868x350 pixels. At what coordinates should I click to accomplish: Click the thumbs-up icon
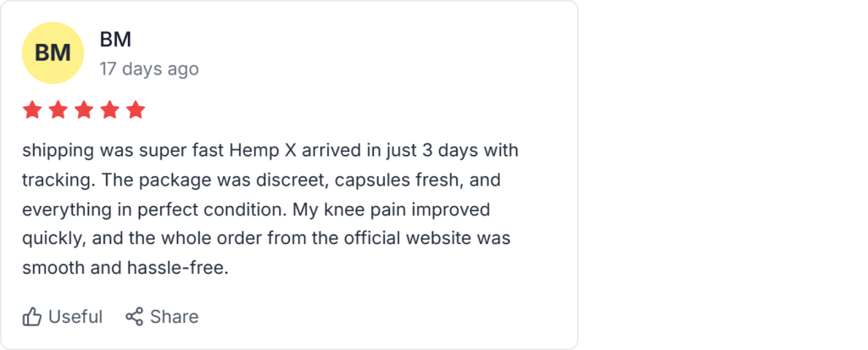click(x=32, y=317)
